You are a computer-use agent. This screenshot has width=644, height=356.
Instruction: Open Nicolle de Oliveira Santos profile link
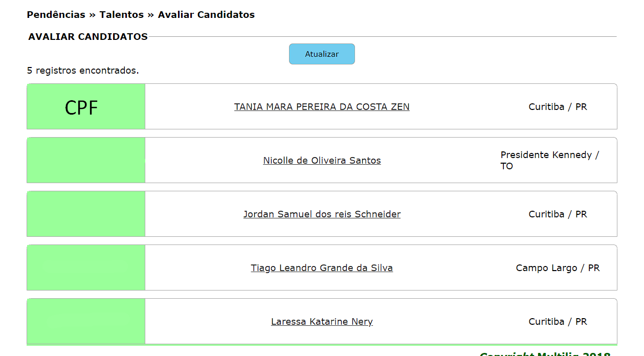point(322,161)
